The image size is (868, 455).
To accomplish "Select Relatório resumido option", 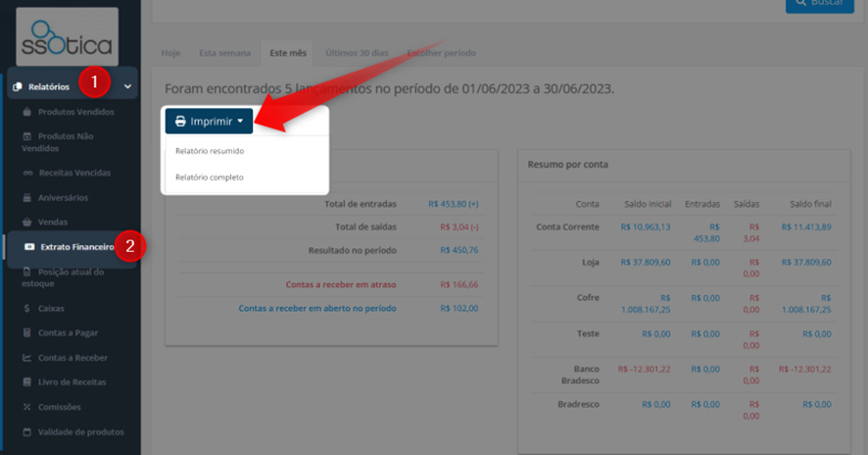I will click(210, 151).
